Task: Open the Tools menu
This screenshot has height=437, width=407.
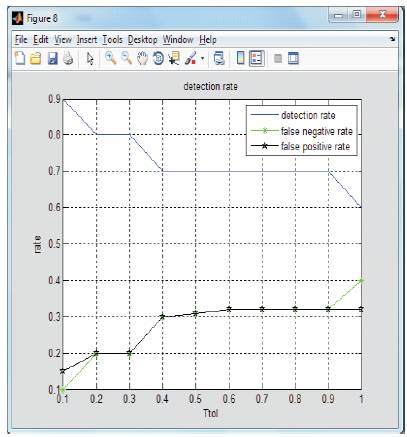Action: pyautogui.click(x=112, y=40)
